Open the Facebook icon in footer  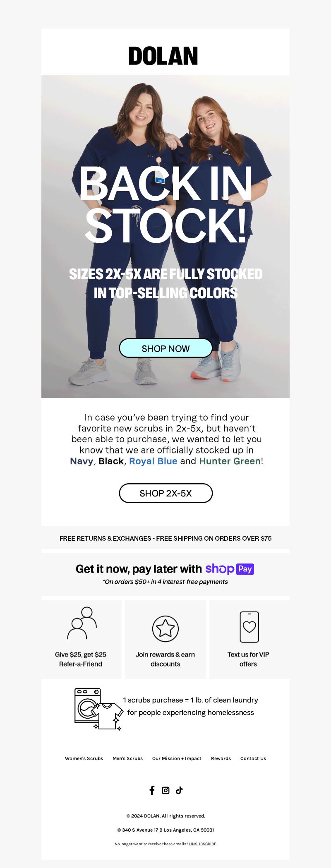pos(152,790)
